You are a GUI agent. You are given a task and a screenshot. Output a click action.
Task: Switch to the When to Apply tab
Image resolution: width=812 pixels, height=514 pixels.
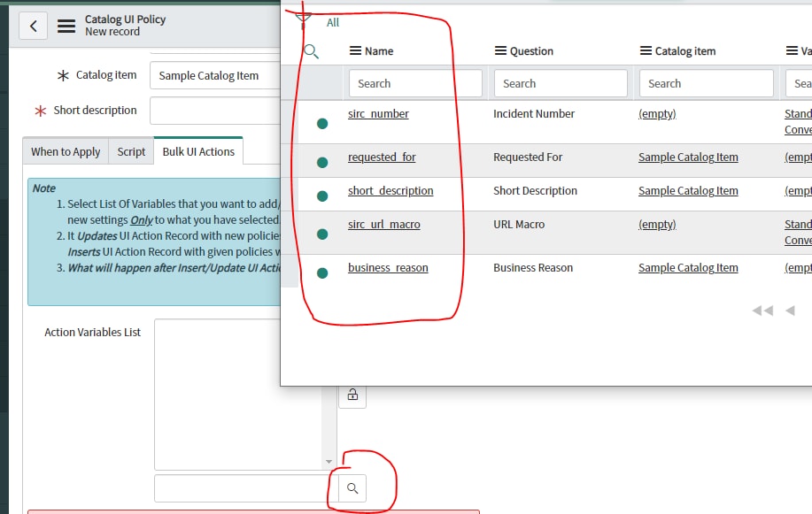coord(65,151)
